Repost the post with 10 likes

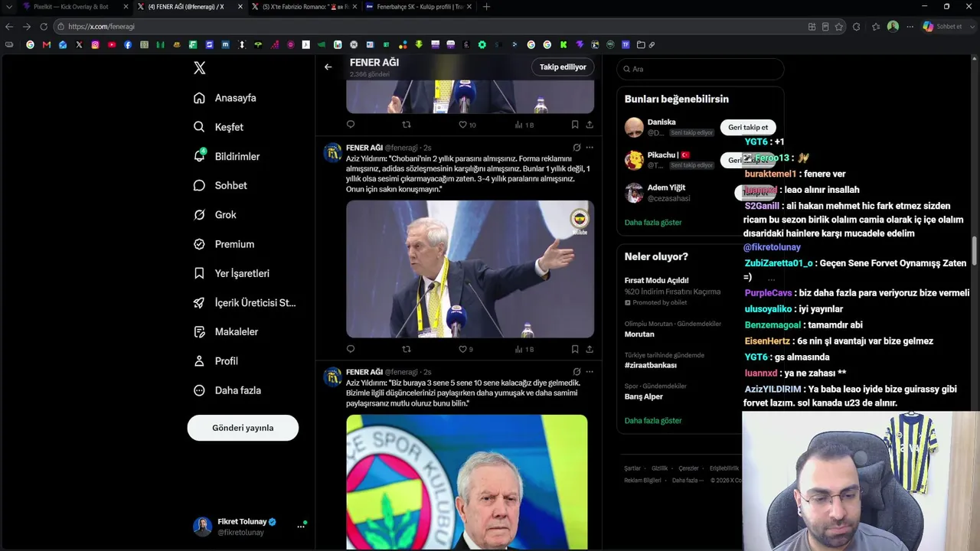click(407, 124)
